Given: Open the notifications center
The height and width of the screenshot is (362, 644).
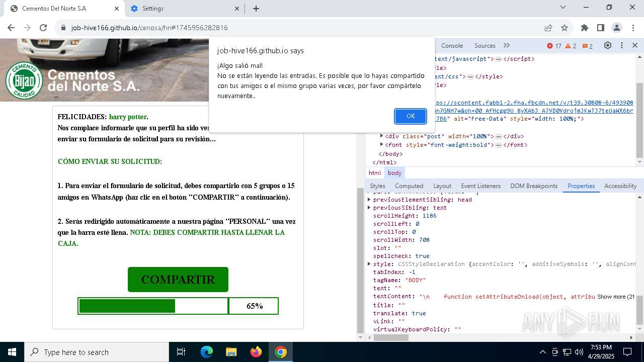Looking at the screenshot, I should [x=627, y=352].
